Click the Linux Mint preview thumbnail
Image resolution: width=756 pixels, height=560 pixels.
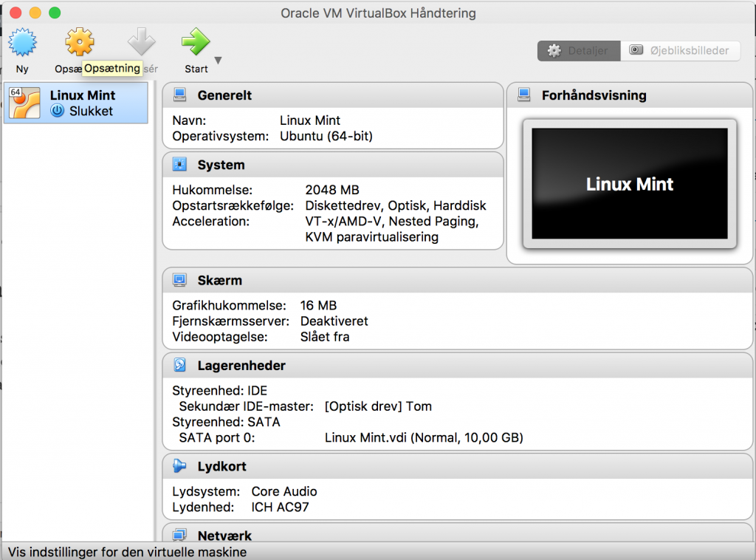(x=630, y=184)
